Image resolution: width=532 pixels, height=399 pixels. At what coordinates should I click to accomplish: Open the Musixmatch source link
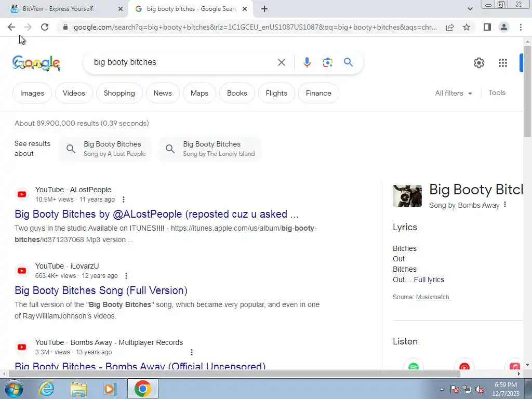pos(432,297)
